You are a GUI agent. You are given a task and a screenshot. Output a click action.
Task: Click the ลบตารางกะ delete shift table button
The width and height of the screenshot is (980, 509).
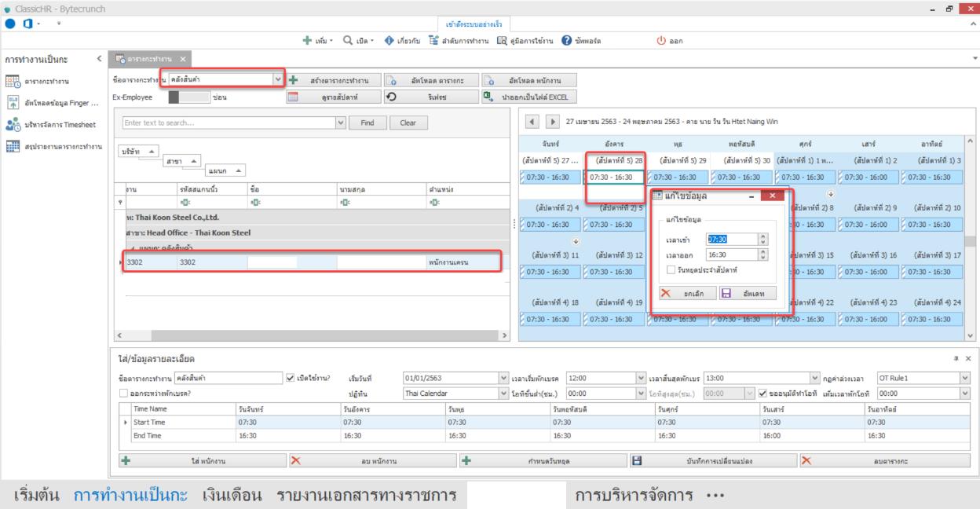point(884,461)
